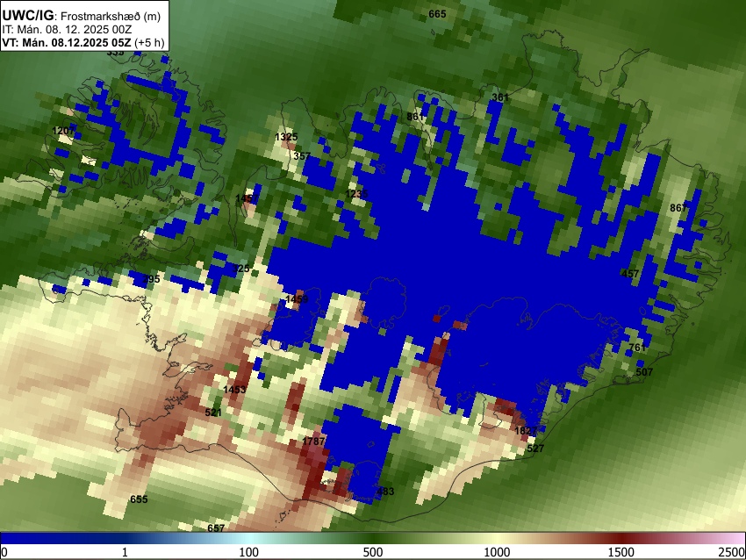Click the map value label 665
The image size is (746, 560).
point(437,14)
